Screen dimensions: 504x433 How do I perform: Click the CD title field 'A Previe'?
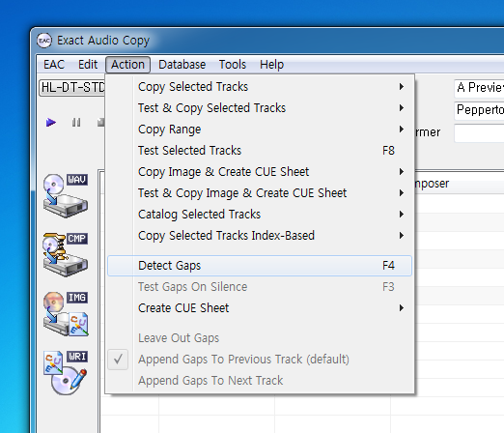(479, 88)
